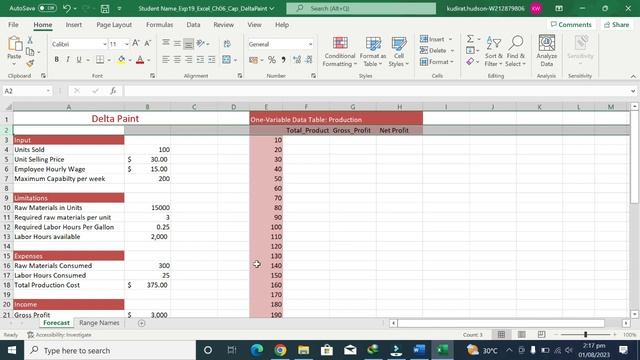Toggle Center alignment

(x=177, y=60)
